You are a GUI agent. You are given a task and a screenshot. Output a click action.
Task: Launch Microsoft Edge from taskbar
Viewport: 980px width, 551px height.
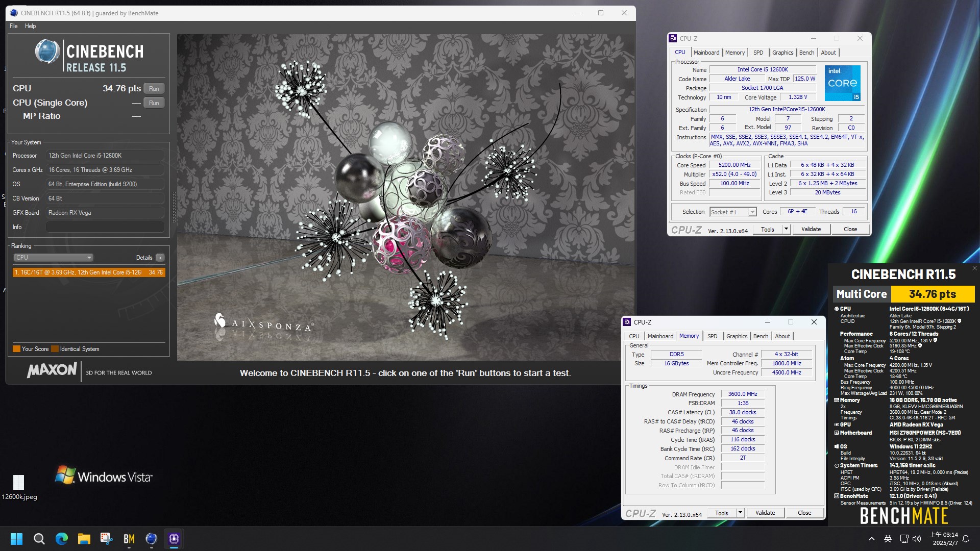tap(61, 539)
